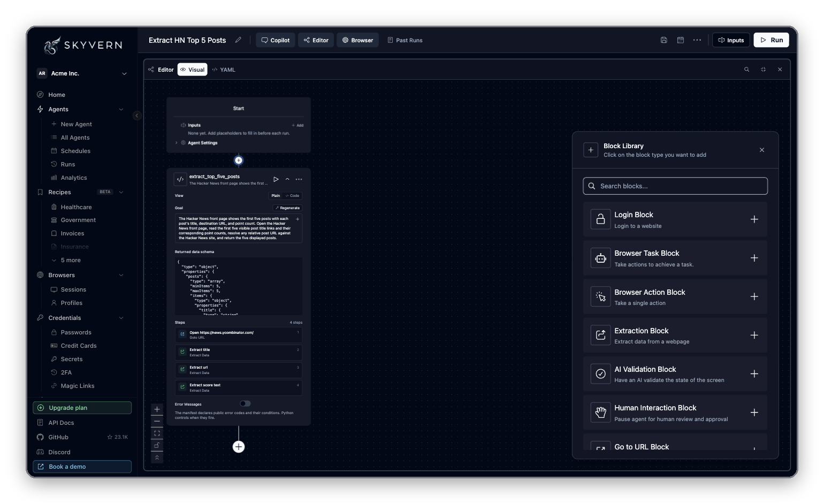
Task: Fit the canvas view to screen
Action: tap(157, 433)
